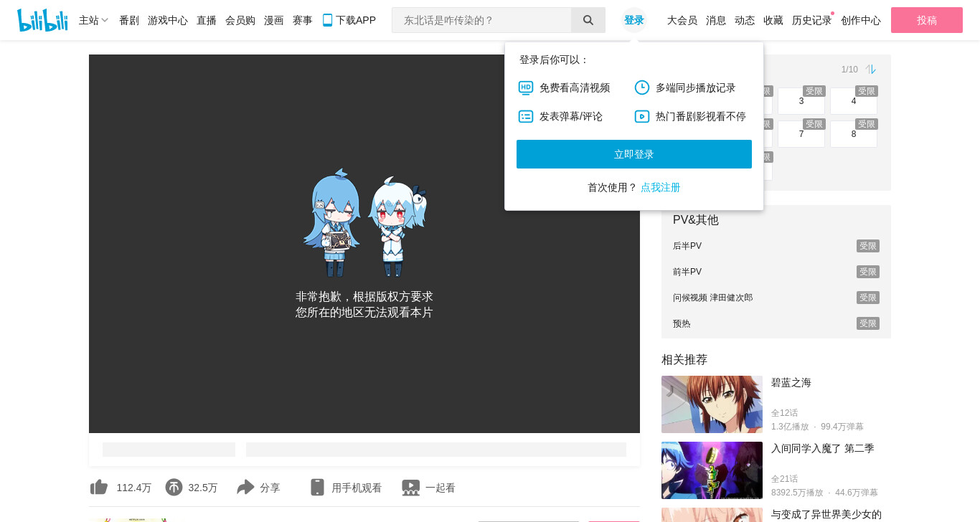Open the 直播 page

tap(207, 20)
